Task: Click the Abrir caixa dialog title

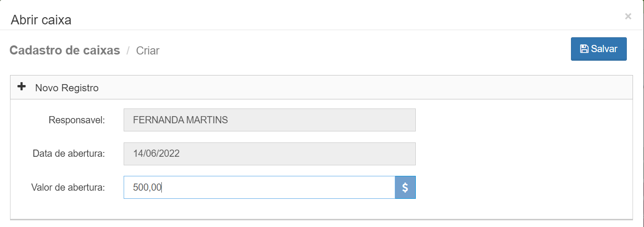Action: pyautogui.click(x=41, y=20)
